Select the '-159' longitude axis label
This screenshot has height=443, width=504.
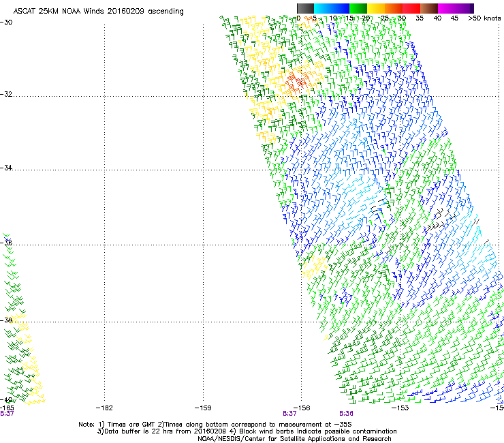pyautogui.click(x=203, y=408)
